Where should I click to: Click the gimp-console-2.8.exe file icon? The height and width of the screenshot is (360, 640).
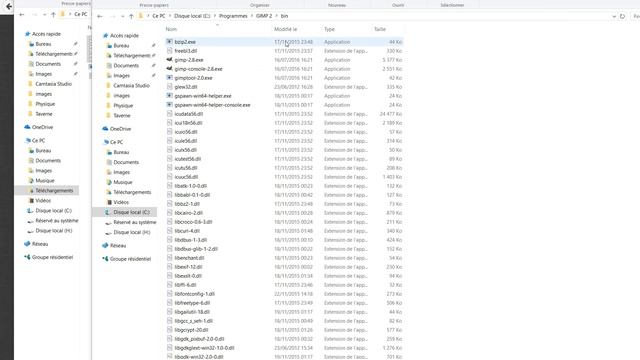pyautogui.click(x=169, y=69)
